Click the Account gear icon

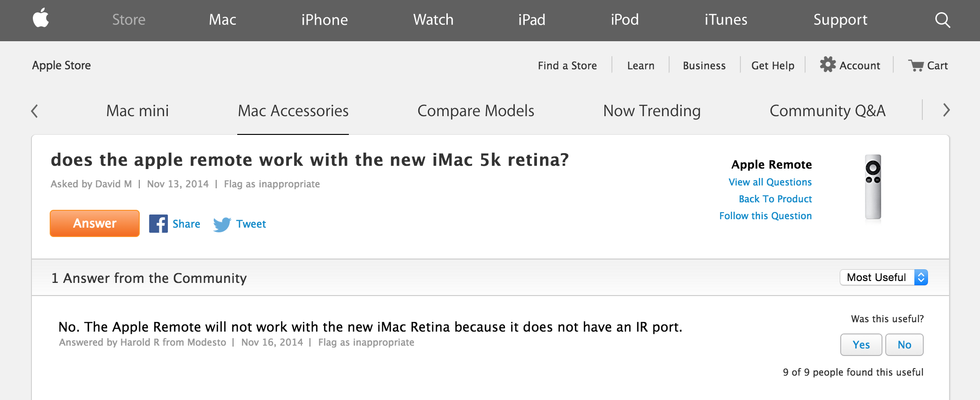pos(828,65)
